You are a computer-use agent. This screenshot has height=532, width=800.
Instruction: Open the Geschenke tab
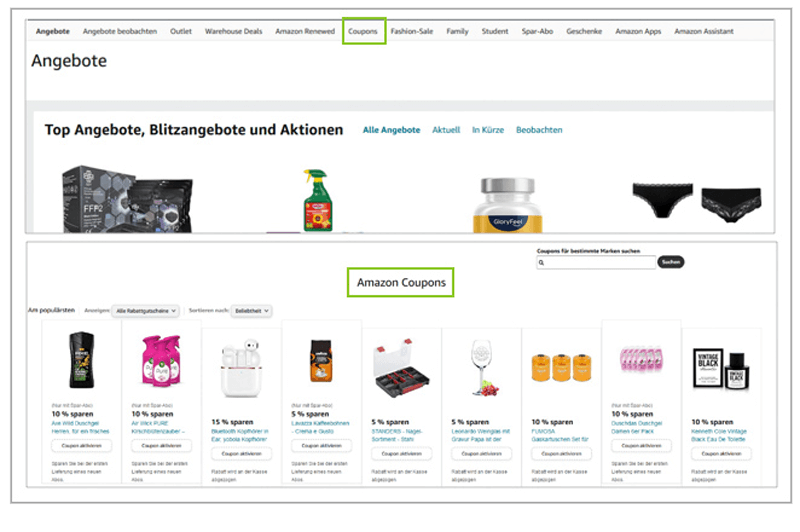pyautogui.click(x=584, y=31)
